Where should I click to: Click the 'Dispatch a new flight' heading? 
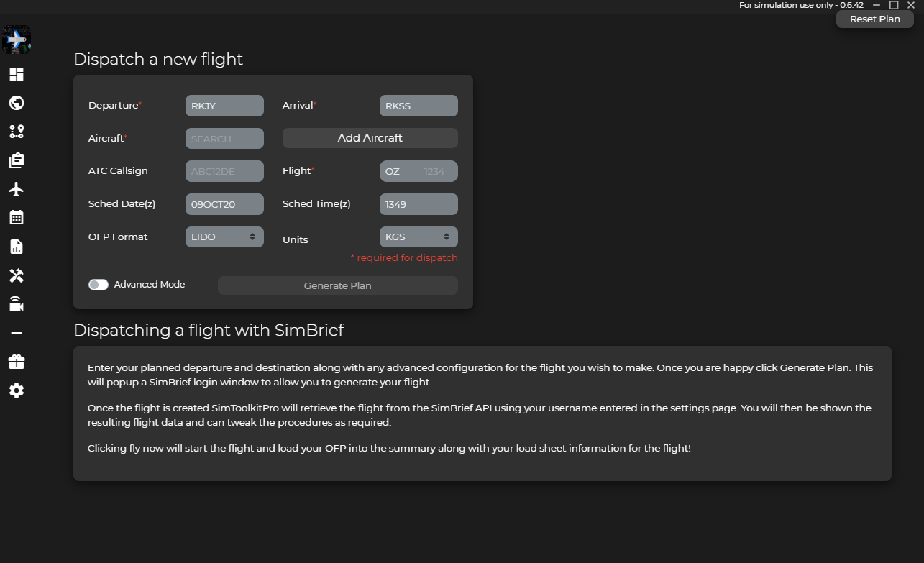pos(158,59)
